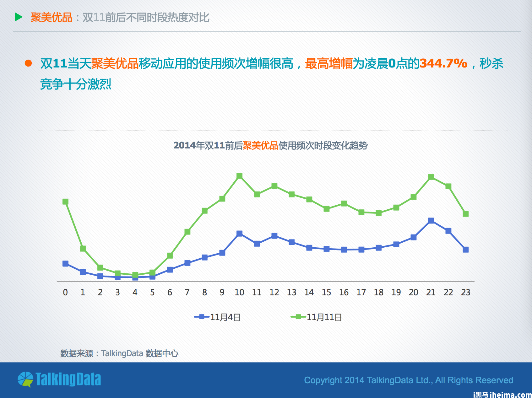Click the blue data point at hour 16
532x398 pixels.
click(344, 250)
